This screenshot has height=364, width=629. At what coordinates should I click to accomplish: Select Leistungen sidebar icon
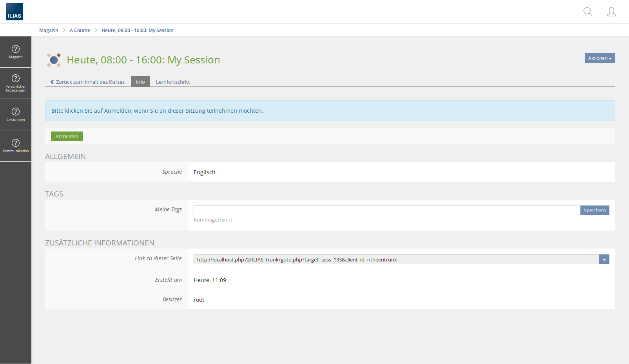(x=16, y=114)
